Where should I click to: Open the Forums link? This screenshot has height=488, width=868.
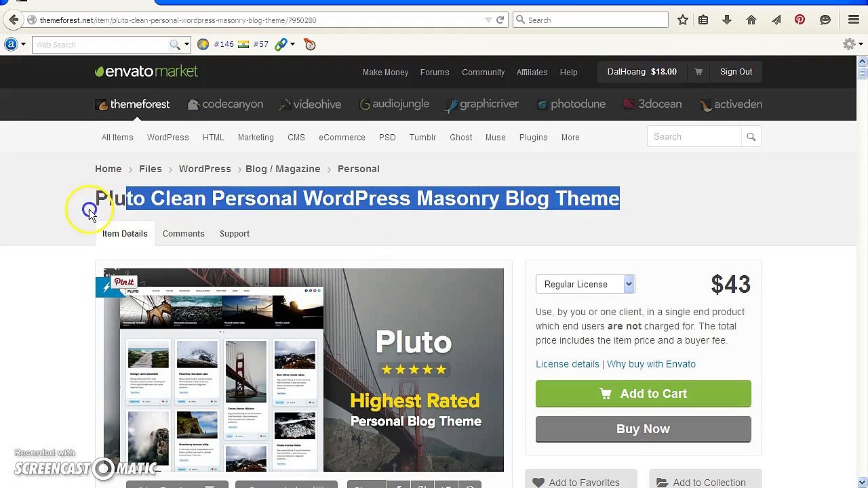[435, 73]
